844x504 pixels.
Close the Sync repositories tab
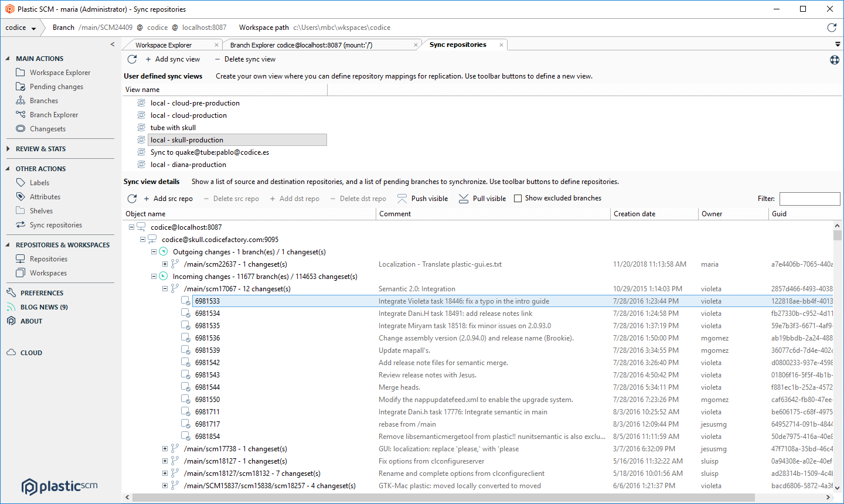[x=501, y=45]
